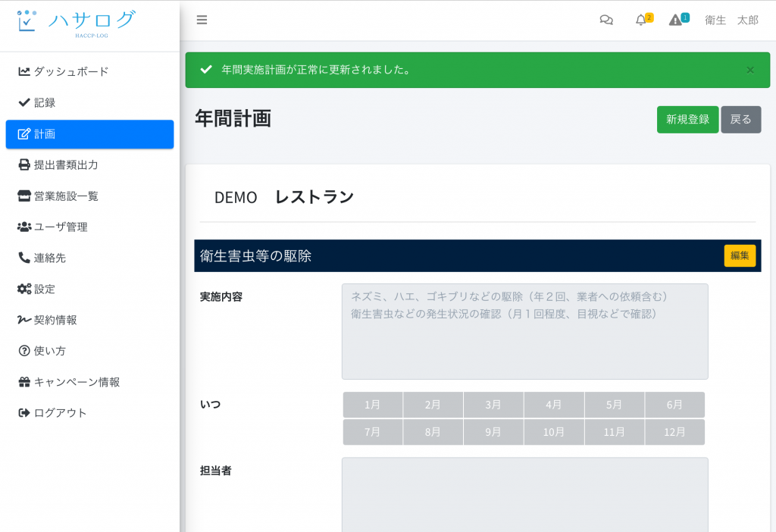
Task: Open 営業施設一覧 page
Action: pos(66,196)
